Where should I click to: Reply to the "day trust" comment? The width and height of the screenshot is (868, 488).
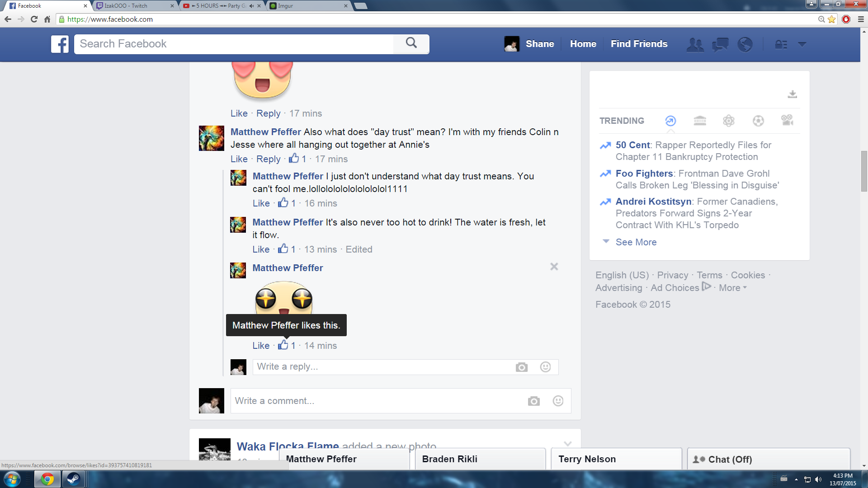[x=268, y=159]
